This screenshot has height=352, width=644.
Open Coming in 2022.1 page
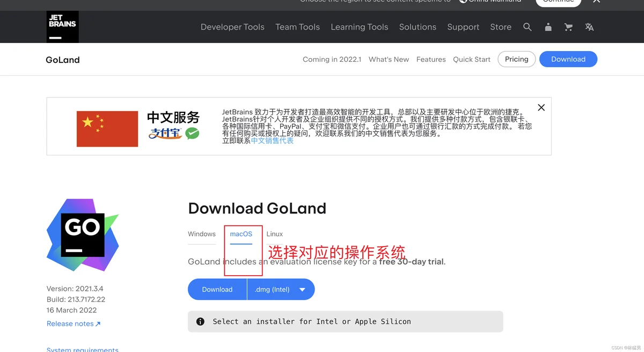(332, 59)
